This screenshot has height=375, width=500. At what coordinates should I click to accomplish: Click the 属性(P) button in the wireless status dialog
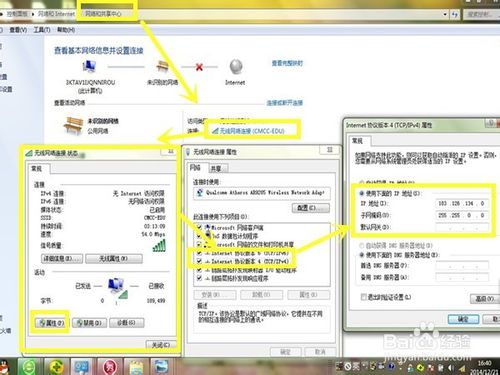coord(51,323)
